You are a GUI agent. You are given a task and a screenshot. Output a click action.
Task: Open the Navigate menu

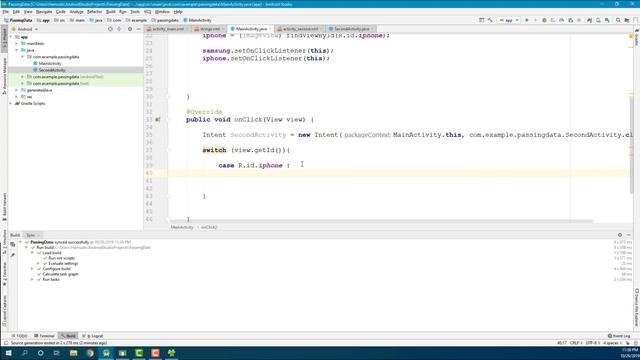[44, 12]
